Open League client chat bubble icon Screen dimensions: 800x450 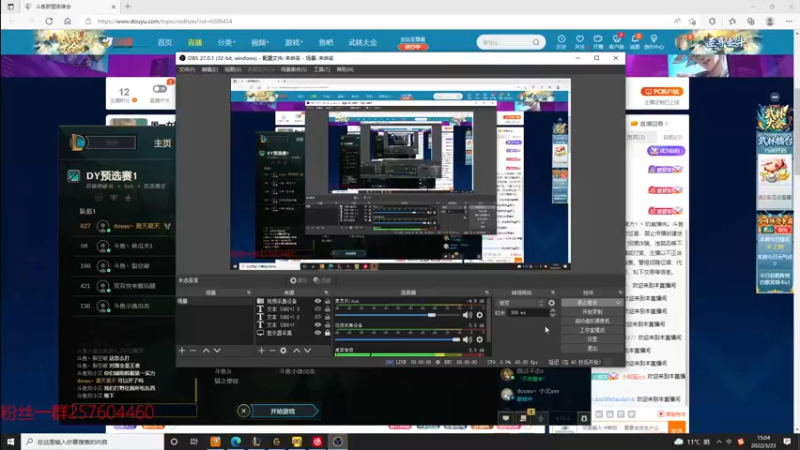point(506,418)
